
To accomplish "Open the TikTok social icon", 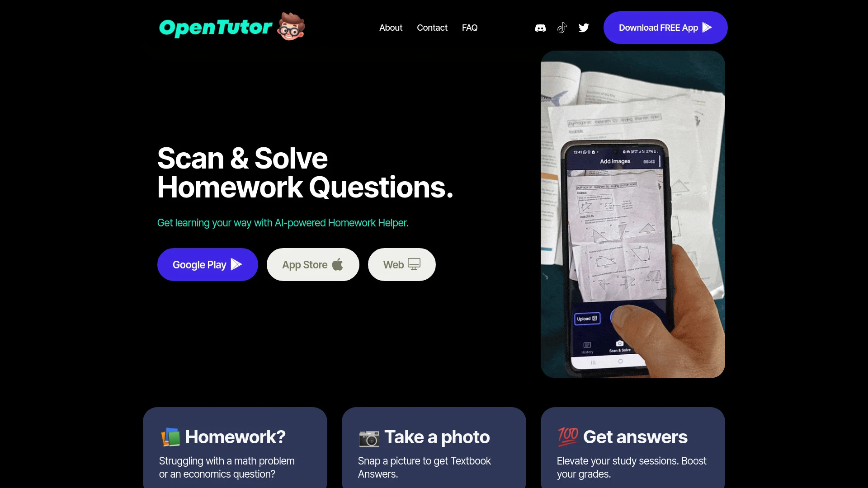I will pyautogui.click(x=561, y=28).
